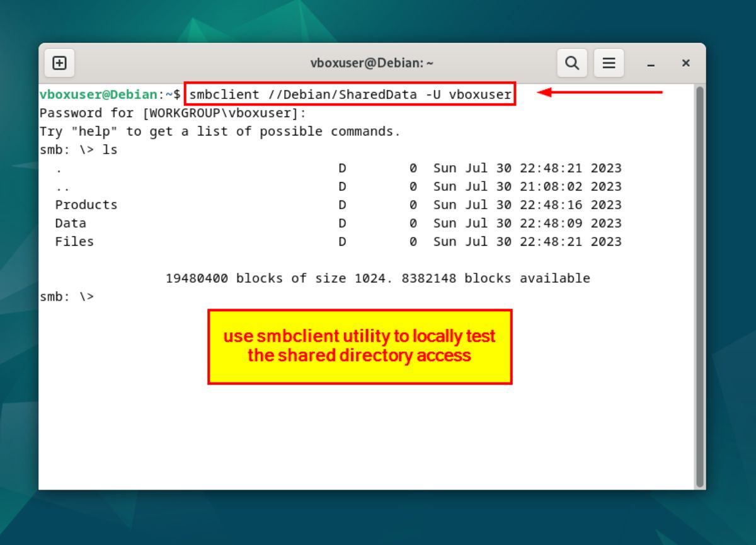This screenshot has width=756, height=545.
Task: Click the Password for WORKGROUP line
Action: point(173,113)
